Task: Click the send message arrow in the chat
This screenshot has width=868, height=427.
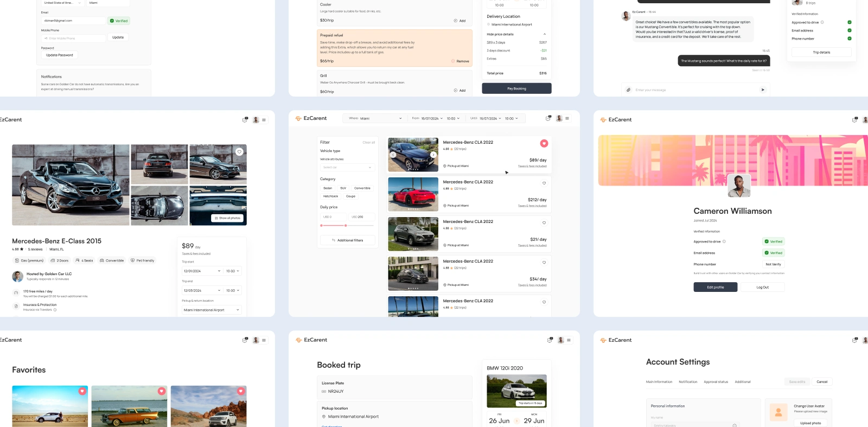Action: [x=763, y=90]
